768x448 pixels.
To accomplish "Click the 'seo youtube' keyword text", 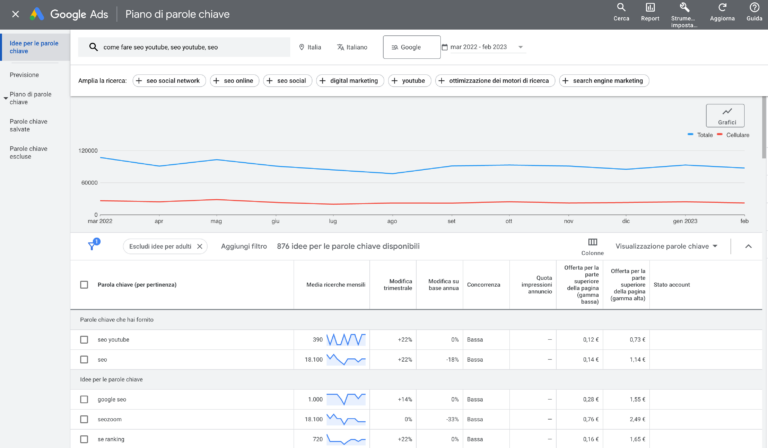I will pos(113,339).
